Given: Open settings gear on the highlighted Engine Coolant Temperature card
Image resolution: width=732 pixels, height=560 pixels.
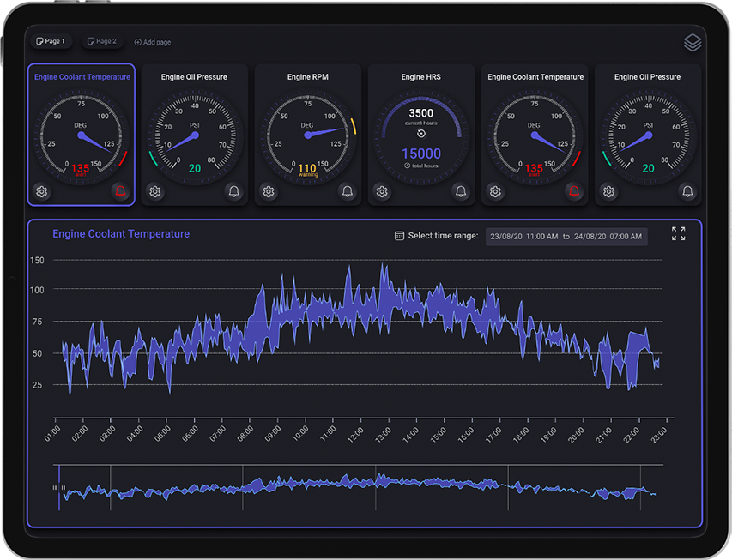Looking at the screenshot, I should (41, 191).
